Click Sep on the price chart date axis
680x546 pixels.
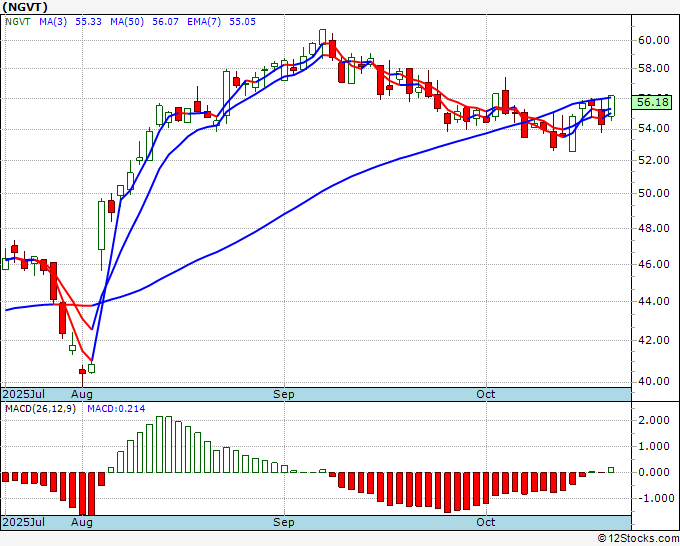point(284,394)
